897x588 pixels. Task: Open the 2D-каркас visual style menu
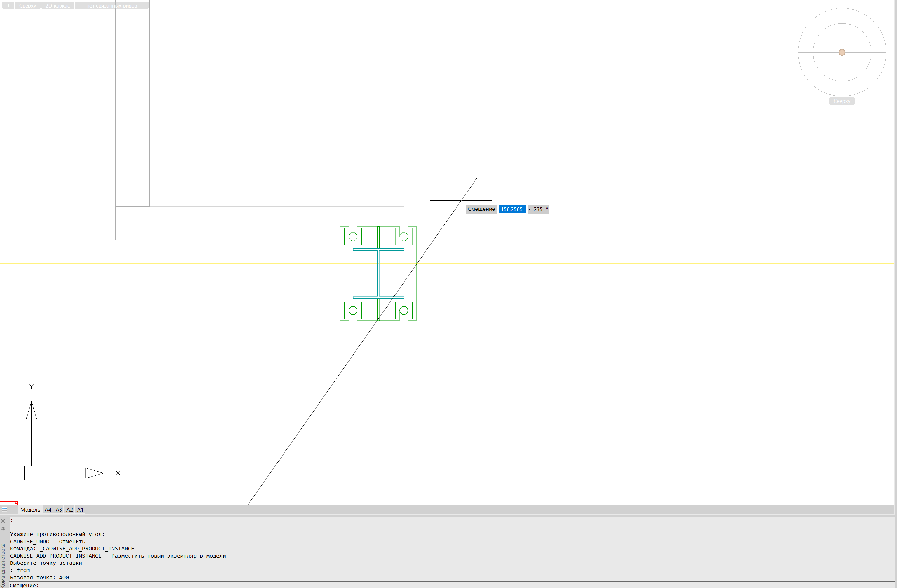(x=57, y=6)
